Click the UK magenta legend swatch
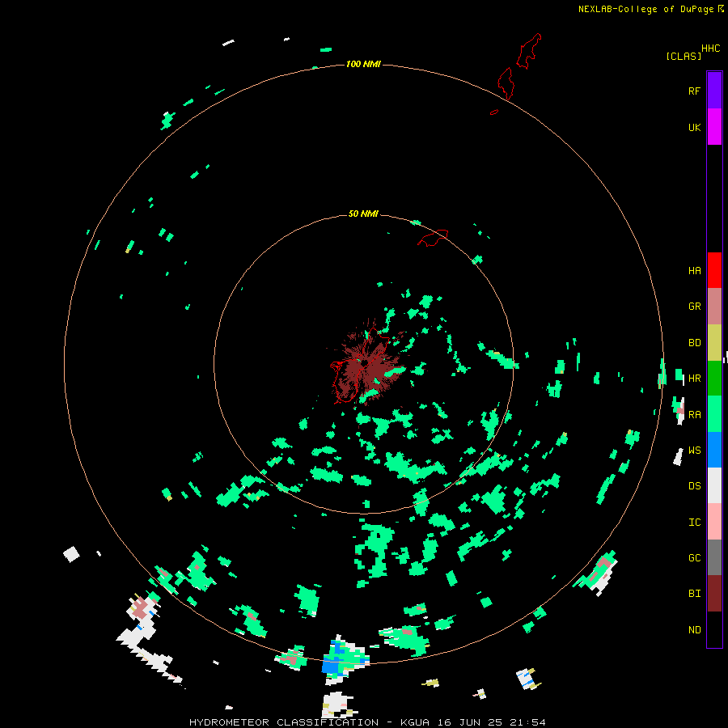The width and height of the screenshot is (728, 728). (714, 127)
